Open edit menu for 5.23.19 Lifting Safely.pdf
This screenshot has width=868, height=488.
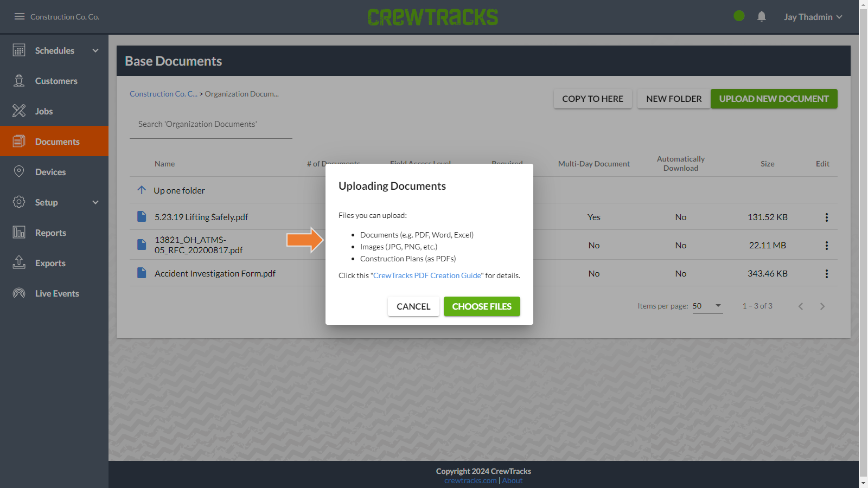[x=827, y=217]
